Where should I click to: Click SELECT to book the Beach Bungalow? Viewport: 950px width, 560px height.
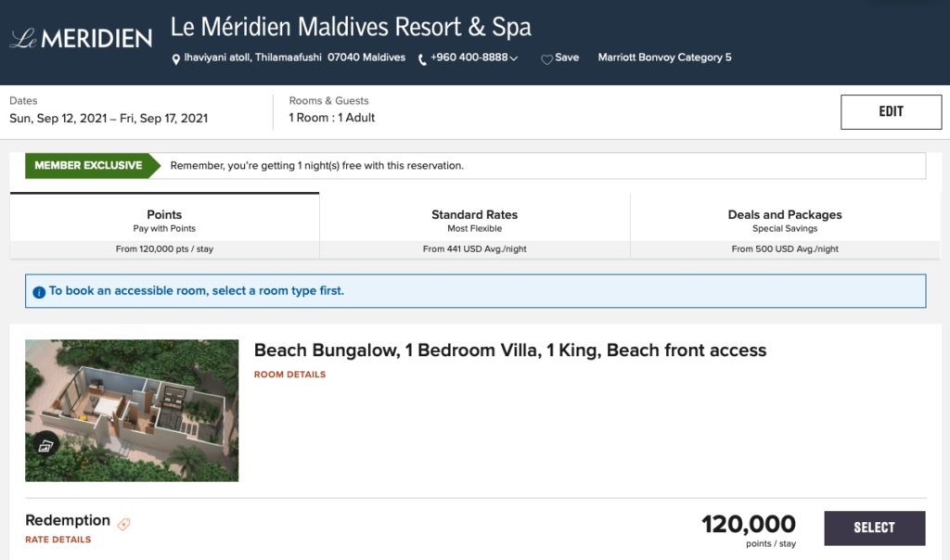[x=875, y=527]
